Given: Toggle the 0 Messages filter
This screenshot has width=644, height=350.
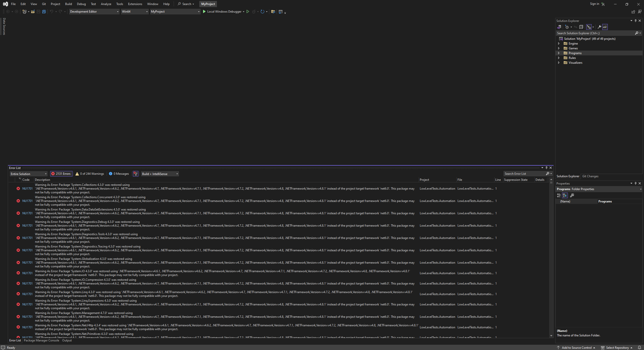Looking at the screenshot, I should (119, 174).
